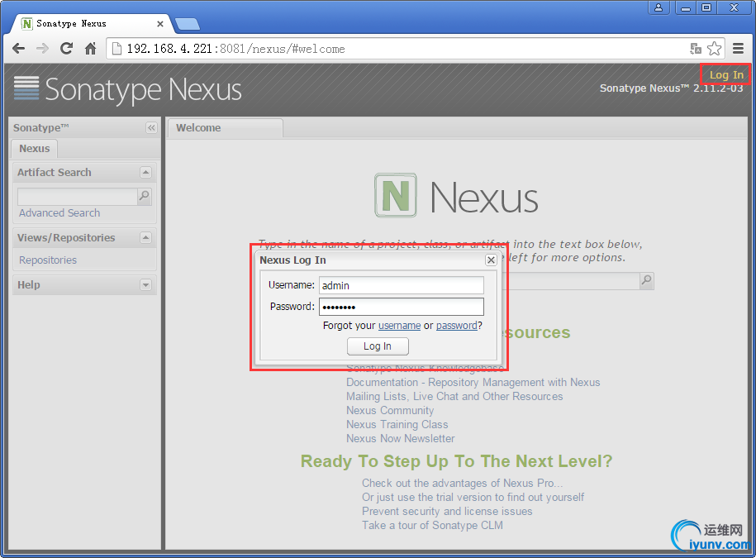Screen dimensions: 756x558
Task: Click the translate page icon in address bar
Action: click(695, 48)
